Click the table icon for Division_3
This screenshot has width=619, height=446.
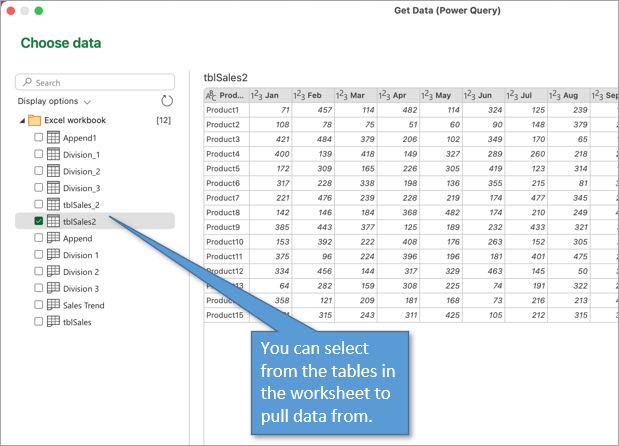[x=54, y=188]
